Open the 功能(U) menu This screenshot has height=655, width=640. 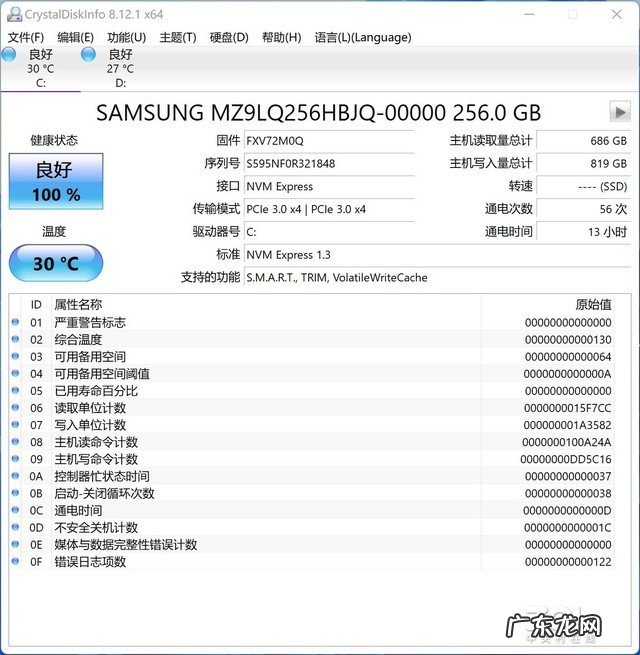pyautogui.click(x=127, y=38)
